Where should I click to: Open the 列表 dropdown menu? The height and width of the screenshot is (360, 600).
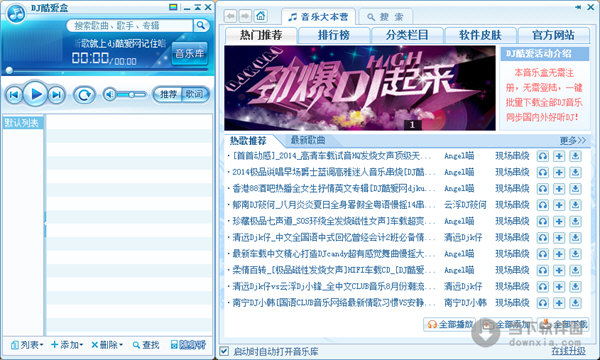click(26, 345)
